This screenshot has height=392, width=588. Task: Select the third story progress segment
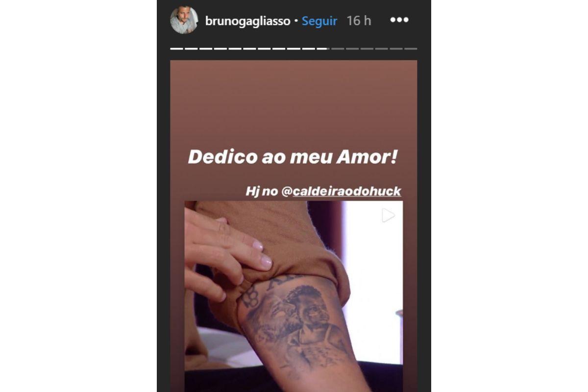point(206,49)
